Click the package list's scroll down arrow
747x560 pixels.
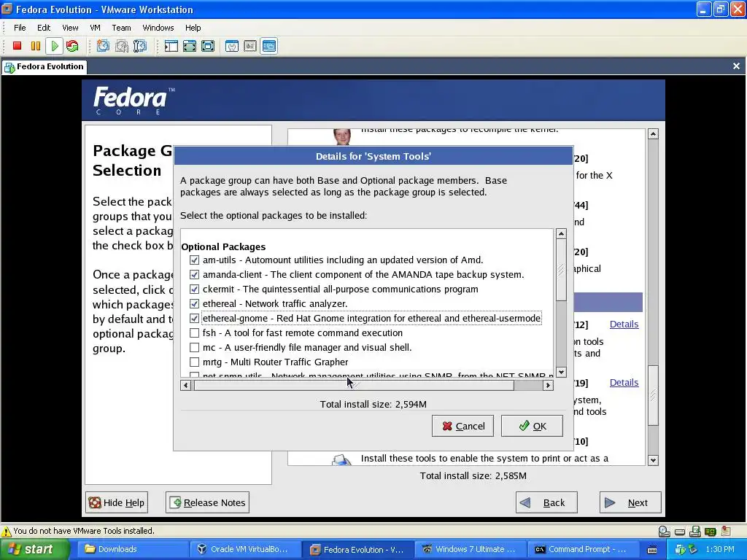pyautogui.click(x=561, y=373)
